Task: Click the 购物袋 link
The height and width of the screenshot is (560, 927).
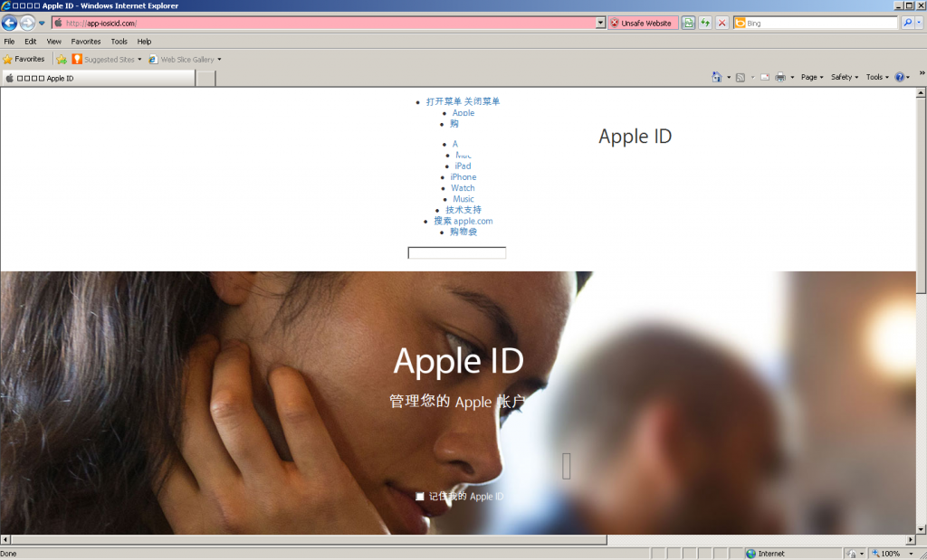Action: tap(463, 232)
